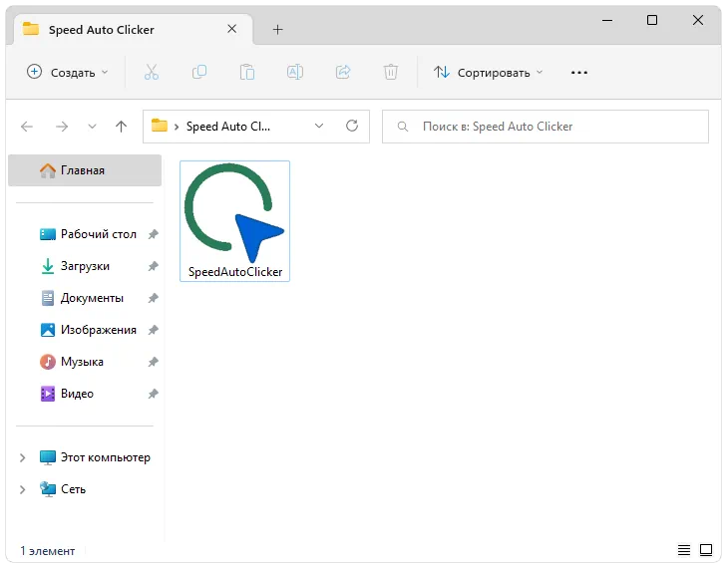Click pin icon next to Изображения
The width and height of the screenshot is (728, 569).
click(x=153, y=330)
